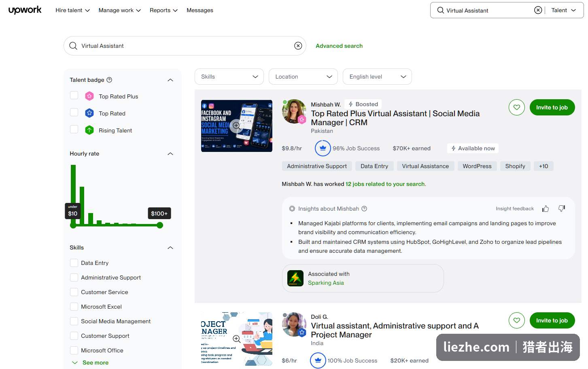This screenshot has width=588, height=369.
Task: Zoom Mishbah's Facebook marketing portfolio image
Action: (x=236, y=126)
